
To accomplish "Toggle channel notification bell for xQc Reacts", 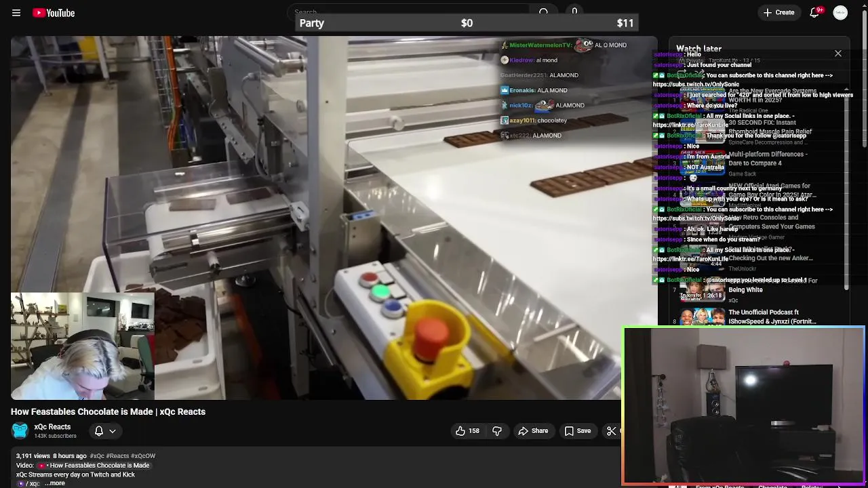I will (99, 431).
